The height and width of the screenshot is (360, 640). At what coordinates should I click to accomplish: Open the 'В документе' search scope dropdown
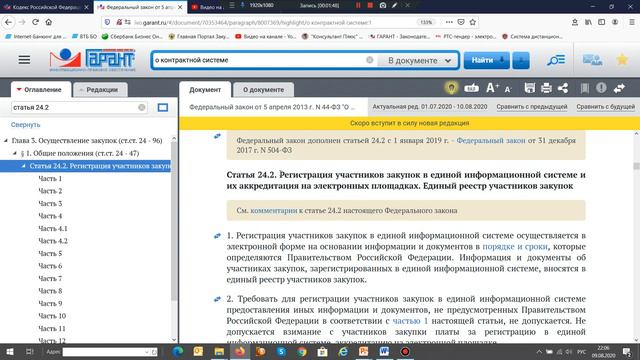click(419, 60)
